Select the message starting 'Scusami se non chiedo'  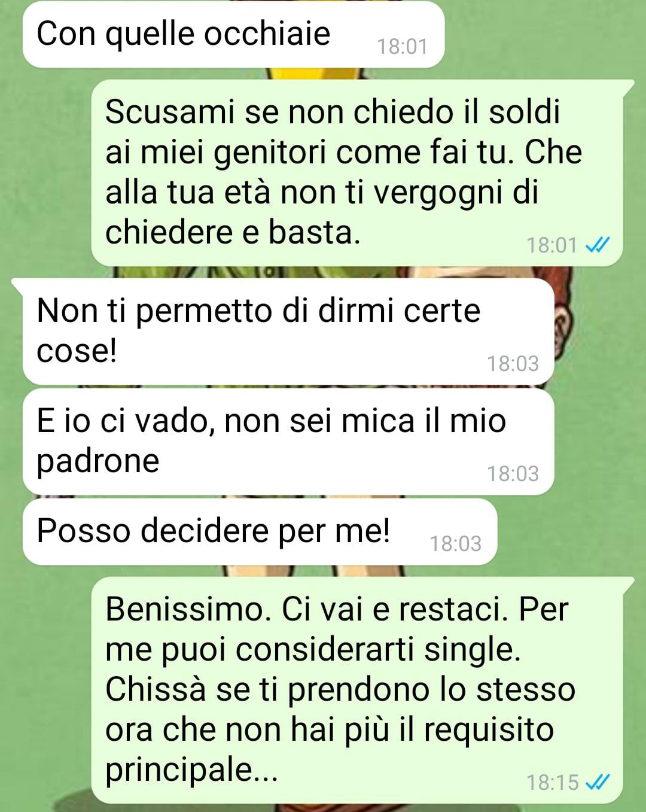[357, 173]
